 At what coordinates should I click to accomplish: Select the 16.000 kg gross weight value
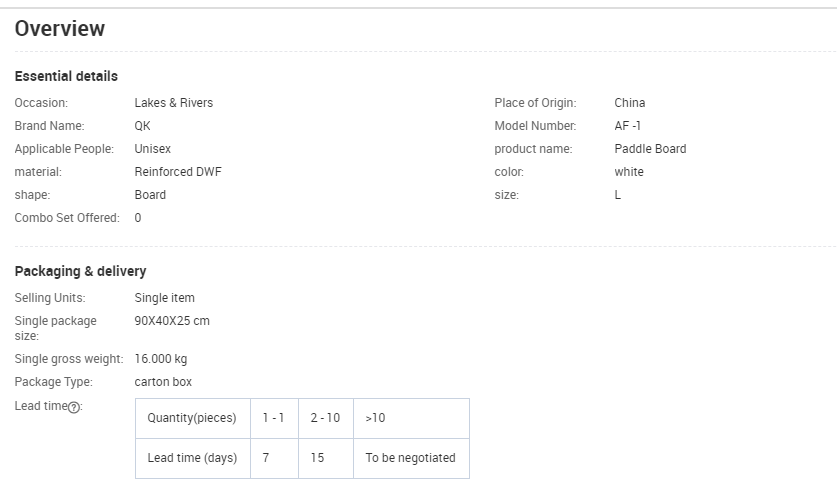click(161, 359)
